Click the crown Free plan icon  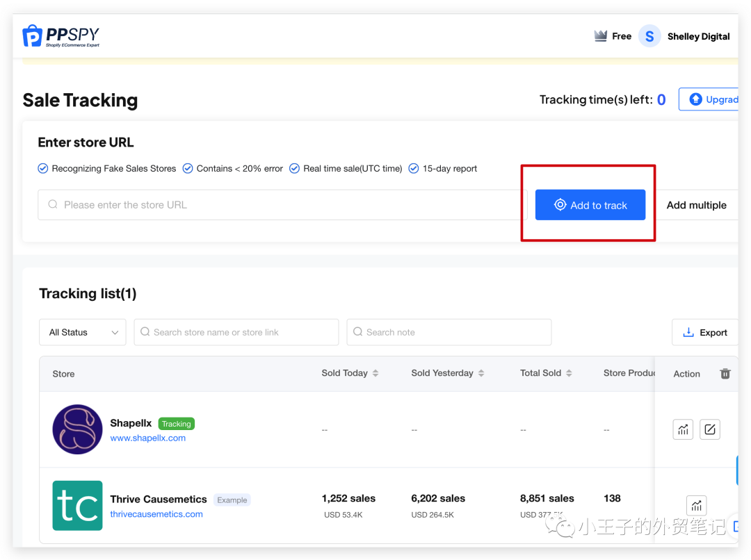click(601, 36)
